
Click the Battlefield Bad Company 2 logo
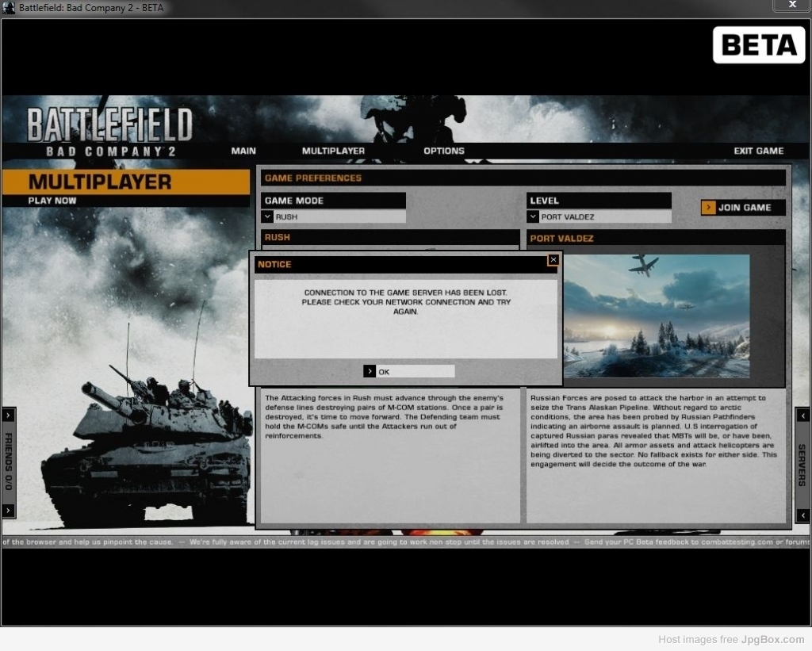(x=109, y=132)
